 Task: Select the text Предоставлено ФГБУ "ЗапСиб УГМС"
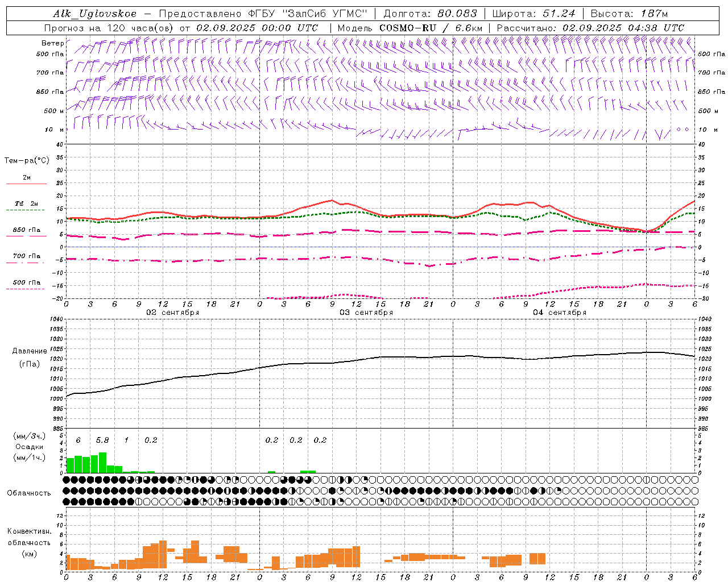[263, 14]
